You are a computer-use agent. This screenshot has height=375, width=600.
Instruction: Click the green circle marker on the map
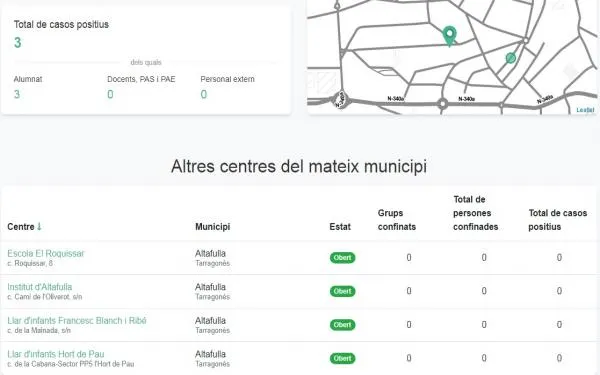click(x=511, y=58)
